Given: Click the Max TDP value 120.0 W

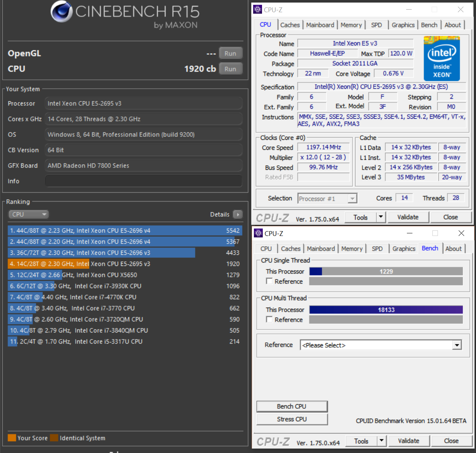Looking at the screenshot, I should 401,54.
